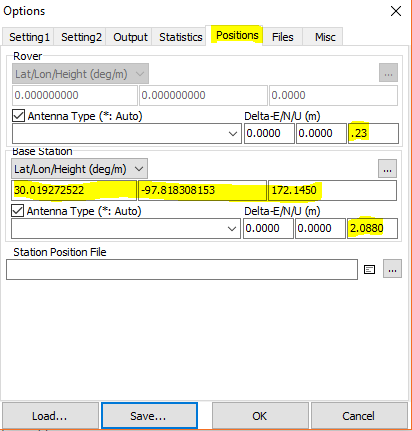Click the Rover position browse ellipsis button
Image resolution: width=412 pixels, height=431 pixels.
coord(388,73)
